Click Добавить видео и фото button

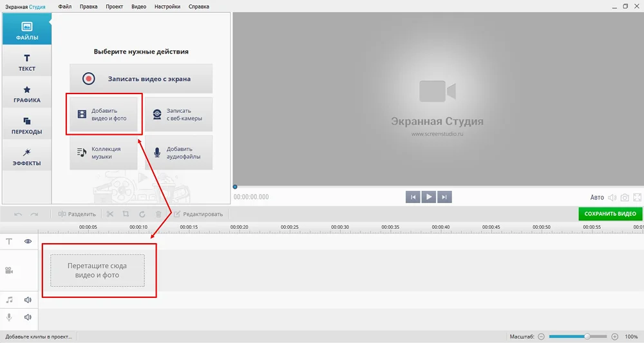[x=104, y=114]
